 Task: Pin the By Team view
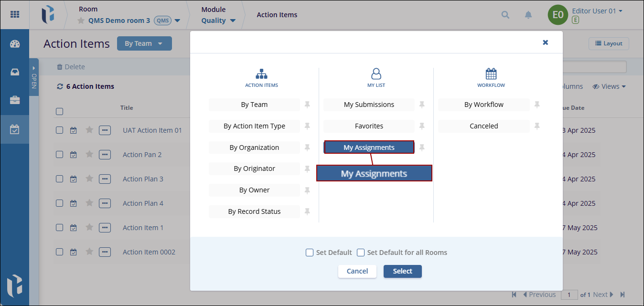(307, 105)
